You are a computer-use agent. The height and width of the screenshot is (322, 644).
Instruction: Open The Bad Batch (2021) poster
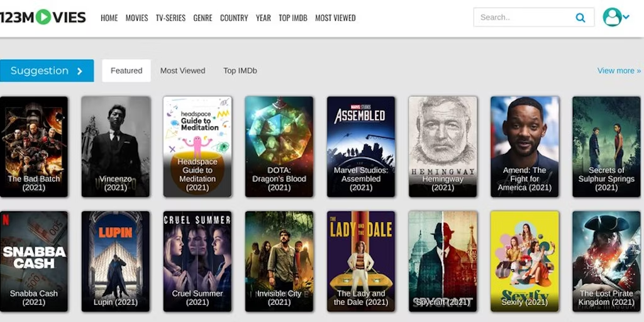[34, 147]
